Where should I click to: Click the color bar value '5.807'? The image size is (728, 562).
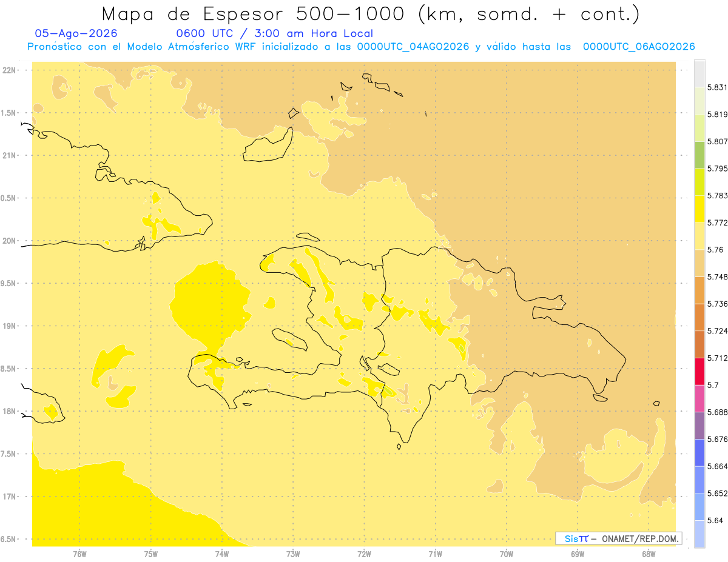coord(717,141)
